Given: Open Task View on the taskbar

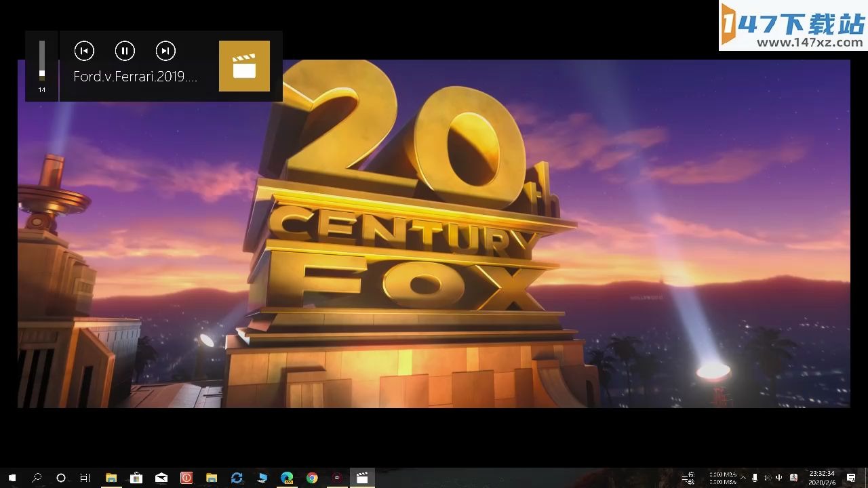Looking at the screenshot, I should (x=85, y=478).
